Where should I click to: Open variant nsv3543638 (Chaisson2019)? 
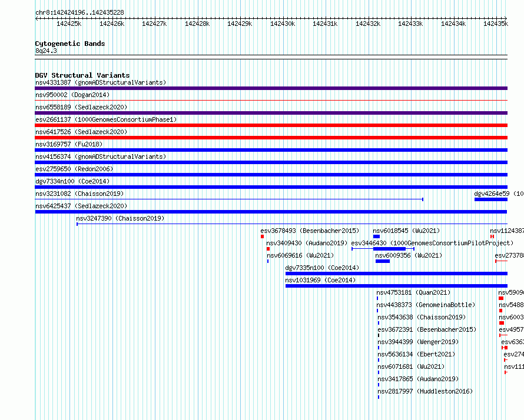(x=422, y=317)
